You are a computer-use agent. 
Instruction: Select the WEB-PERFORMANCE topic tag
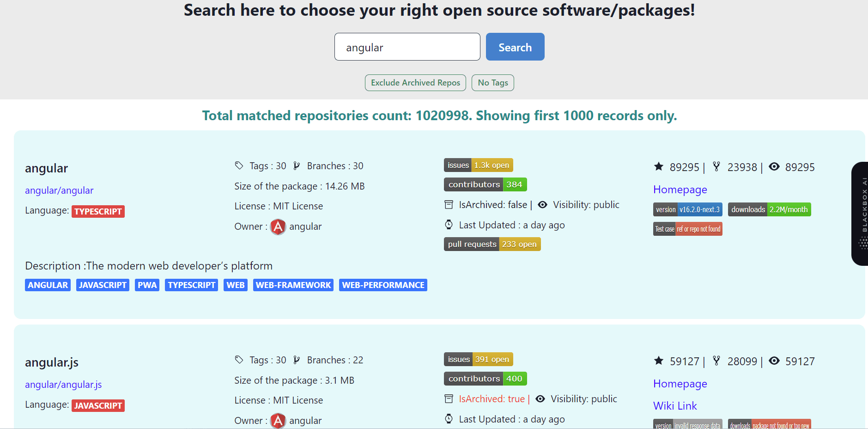[x=383, y=285]
